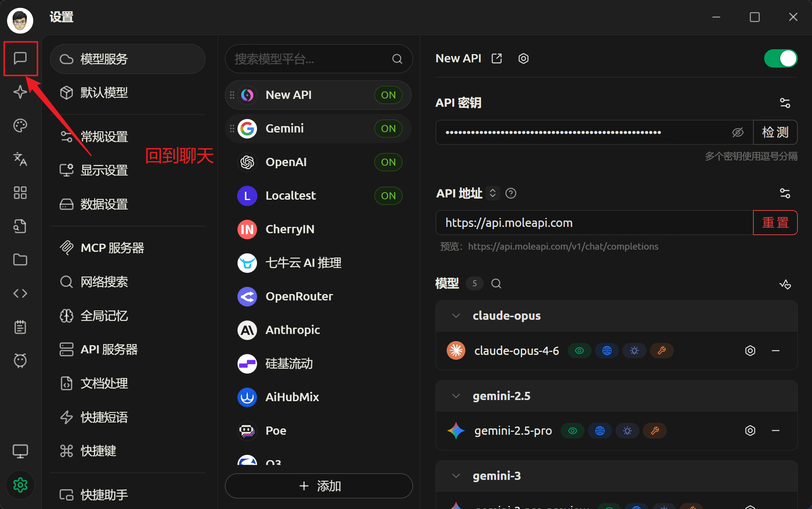Viewport: 812px width, 509px height.
Task: Reveal the API key with the eye icon
Action: pos(738,132)
